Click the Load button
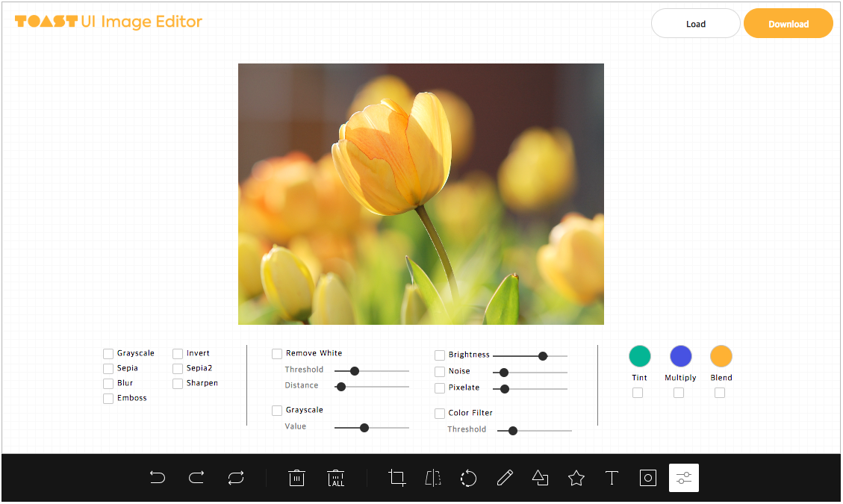843x504 pixels. coord(695,23)
